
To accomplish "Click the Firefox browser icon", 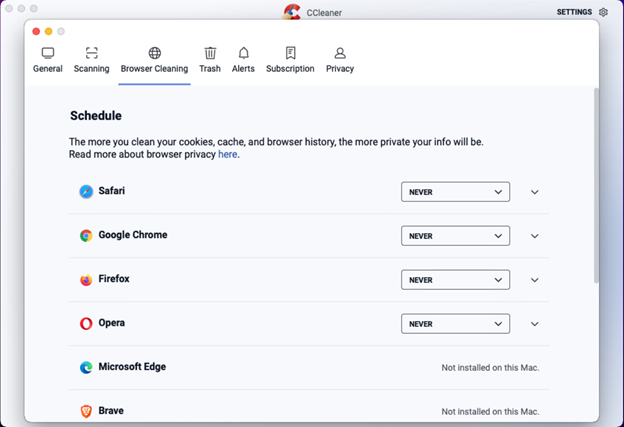I will (86, 280).
